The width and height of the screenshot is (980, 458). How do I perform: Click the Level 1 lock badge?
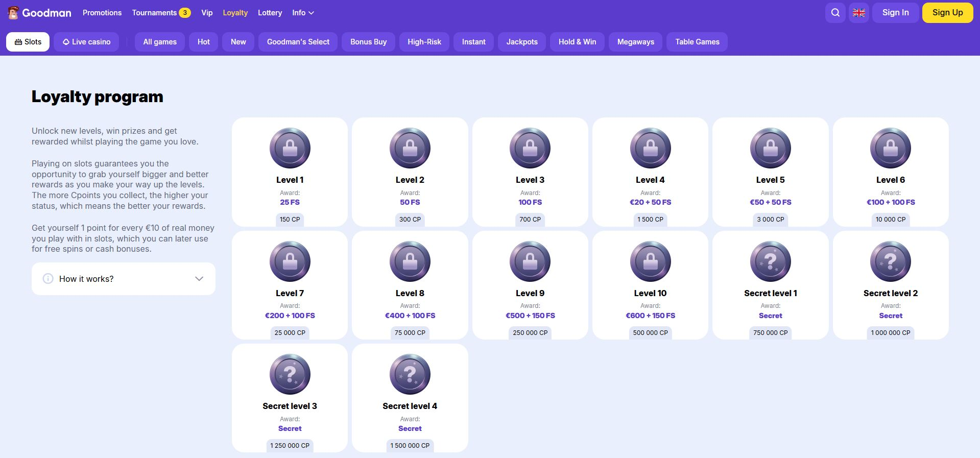[290, 148]
